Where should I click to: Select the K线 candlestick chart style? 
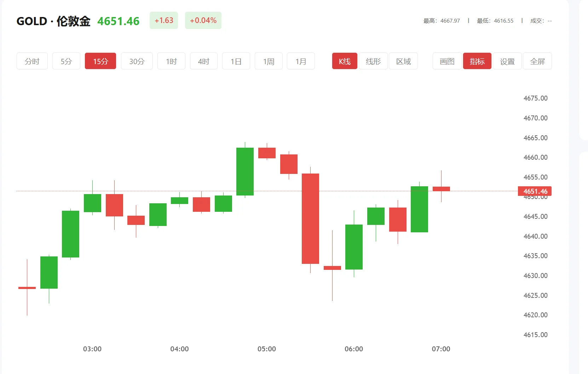point(344,61)
